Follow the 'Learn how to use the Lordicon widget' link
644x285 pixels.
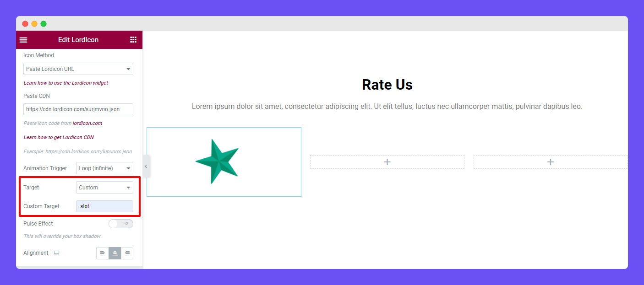tap(66, 83)
